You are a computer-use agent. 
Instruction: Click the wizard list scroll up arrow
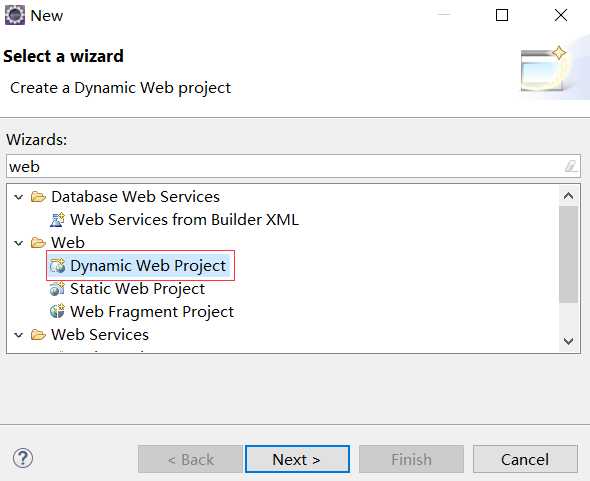point(569,196)
